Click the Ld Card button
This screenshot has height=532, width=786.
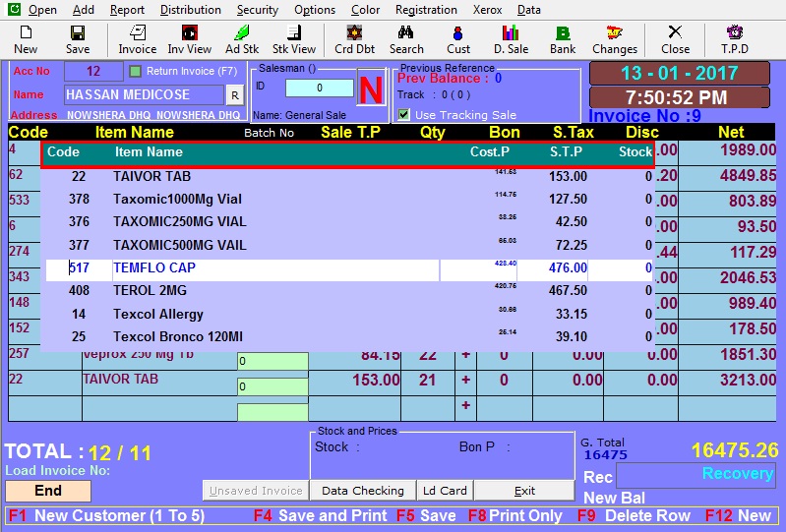445,491
